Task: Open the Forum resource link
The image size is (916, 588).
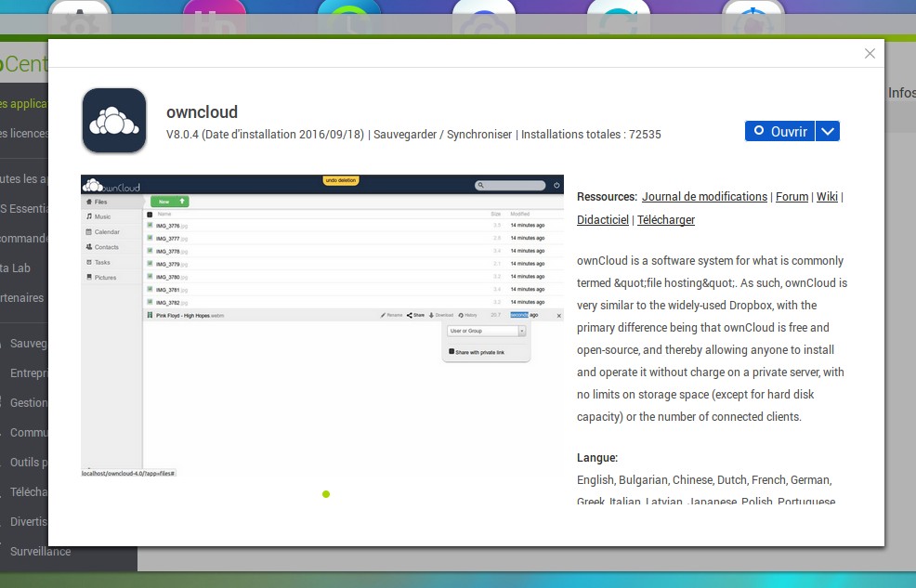Action: (x=792, y=197)
